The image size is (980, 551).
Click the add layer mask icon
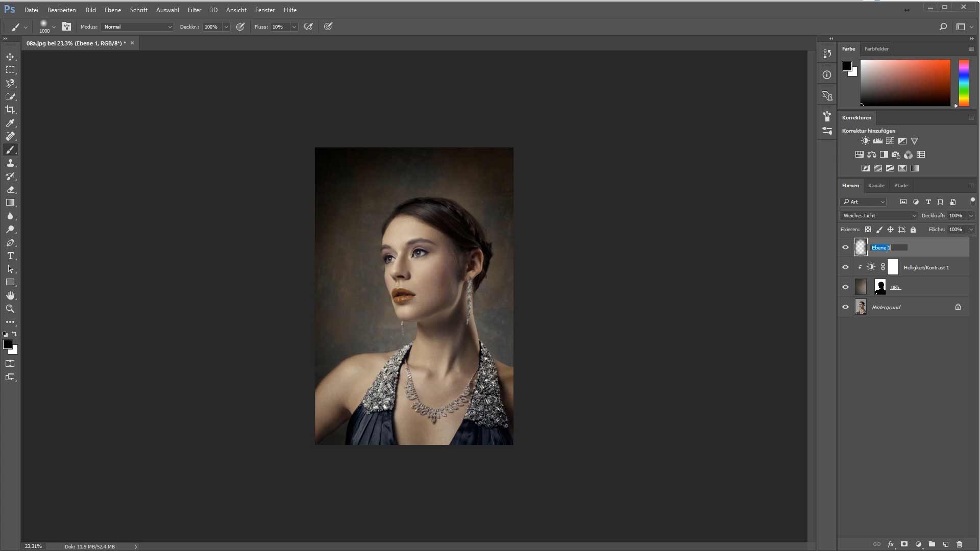click(x=904, y=544)
